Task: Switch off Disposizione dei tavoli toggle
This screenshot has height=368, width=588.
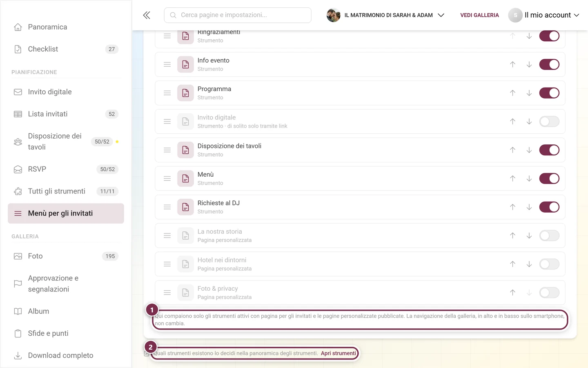Action: [549, 150]
